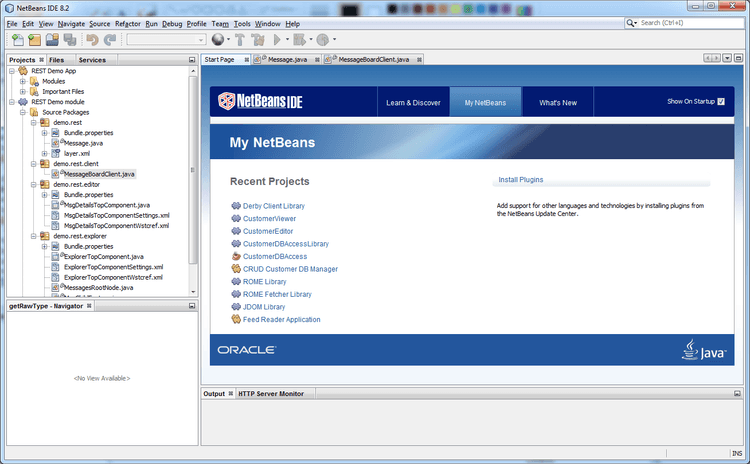
Task: Click the Search (Ctrl+I) field
Action: coord(691,23)
